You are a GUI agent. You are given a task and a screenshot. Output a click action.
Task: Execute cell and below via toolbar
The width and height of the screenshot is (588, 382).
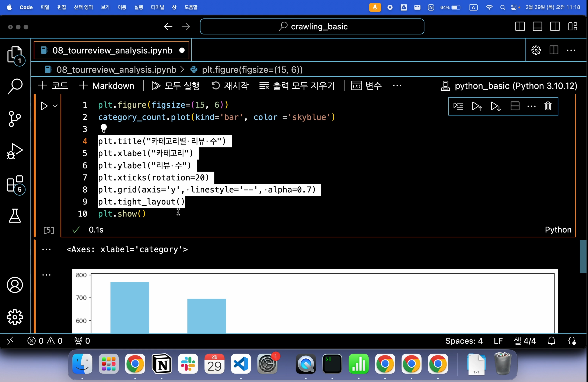(495, 106)
